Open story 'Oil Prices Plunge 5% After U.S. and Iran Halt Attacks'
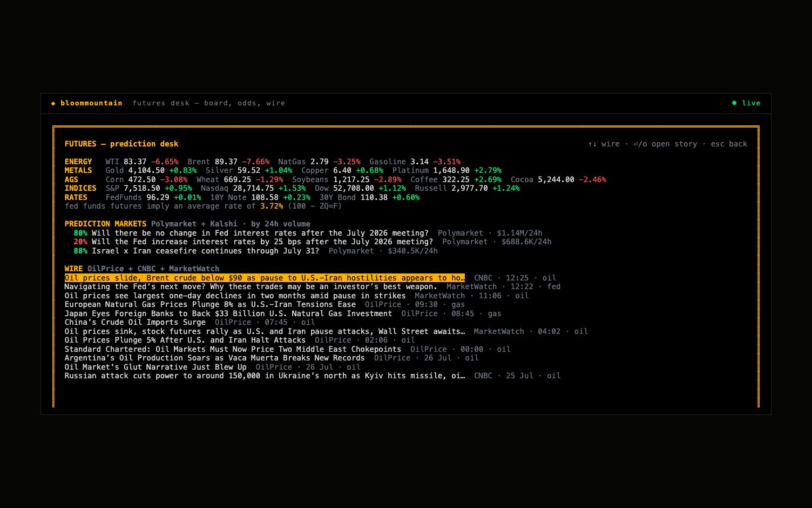Image resolution: width=812 pixels, height=508 pixels. 185,340
